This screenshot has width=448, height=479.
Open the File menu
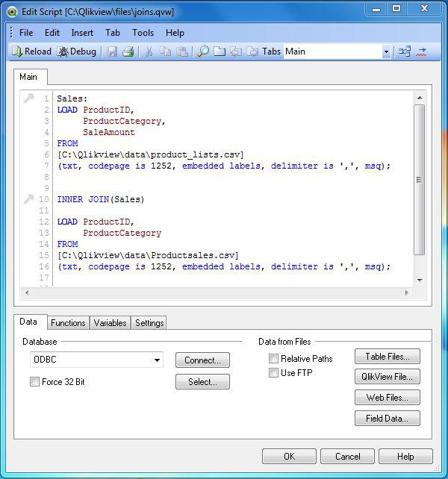pyautogui.click(x=26, y=33)
